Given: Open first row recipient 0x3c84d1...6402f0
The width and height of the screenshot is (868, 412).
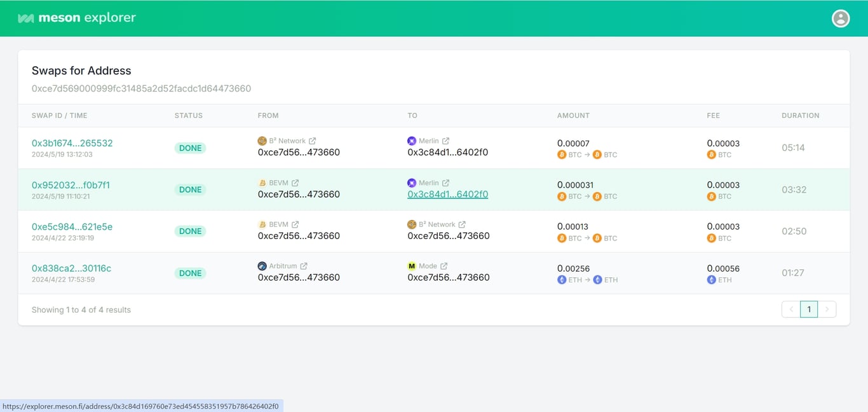Looking at the screenshot, I should [448, 153].
